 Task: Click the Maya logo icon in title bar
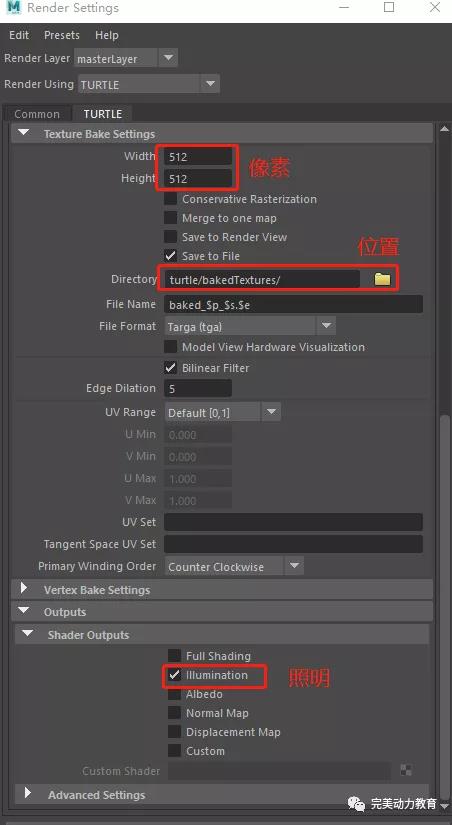click(x=14, y=8)
